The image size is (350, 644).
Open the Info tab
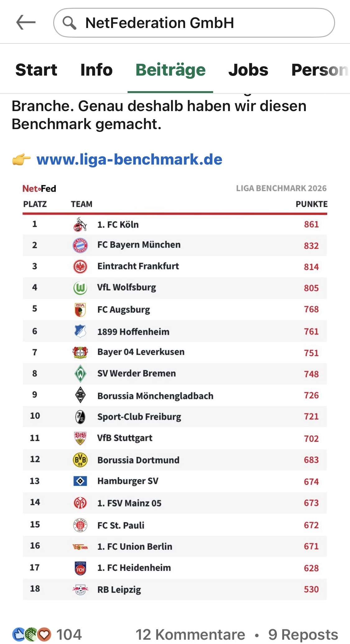[96, 70]
